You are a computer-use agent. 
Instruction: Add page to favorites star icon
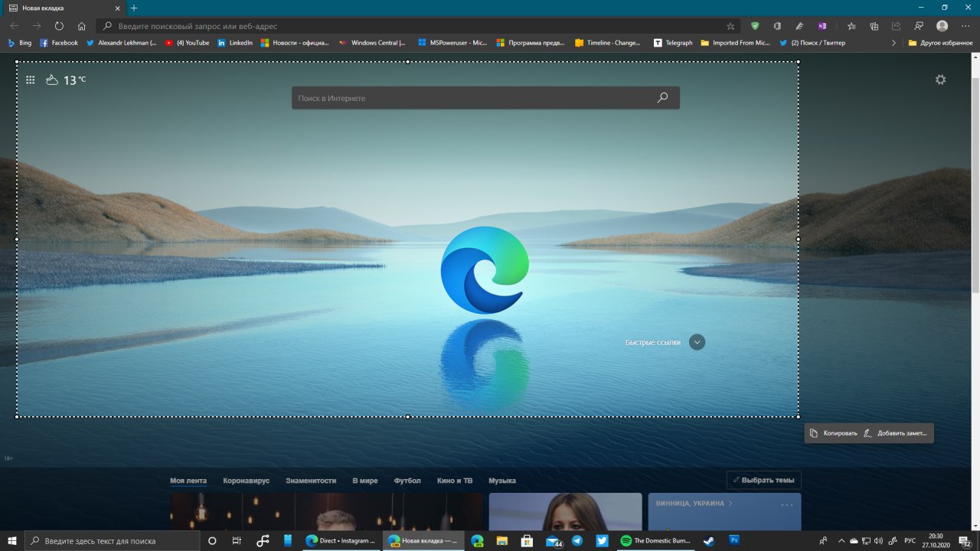point(730,26)
